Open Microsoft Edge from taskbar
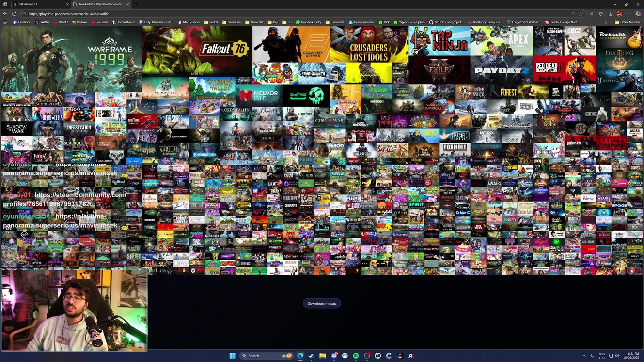 [x=300, y=356]
